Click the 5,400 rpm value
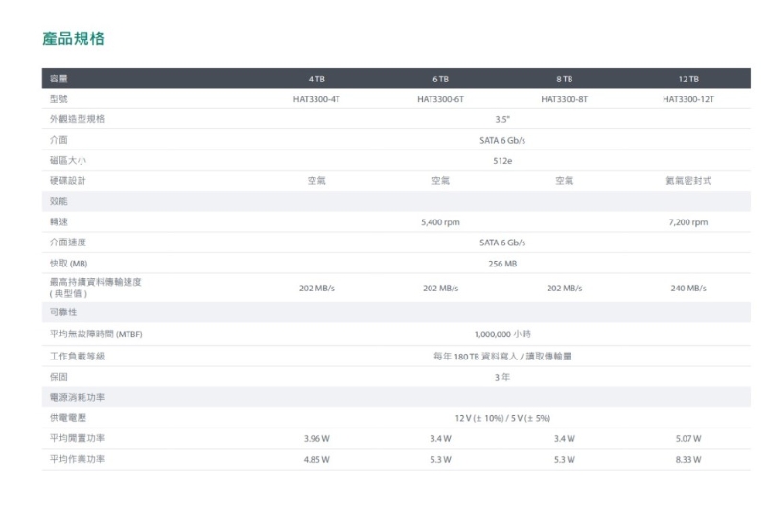Viewport: 769px width, 532px height. pyautogui.click(x=440, y=222)
